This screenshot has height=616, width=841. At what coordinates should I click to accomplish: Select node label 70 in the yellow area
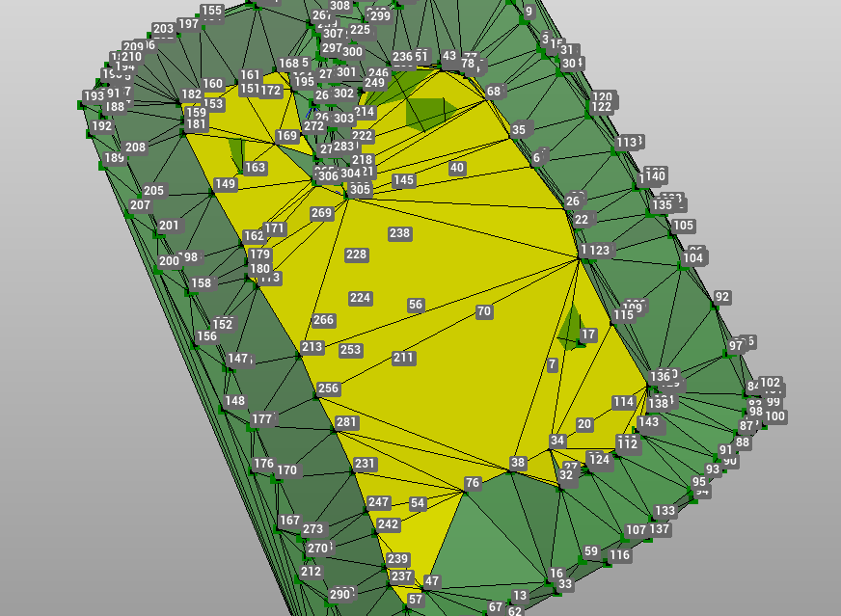(x=485, y=310)
